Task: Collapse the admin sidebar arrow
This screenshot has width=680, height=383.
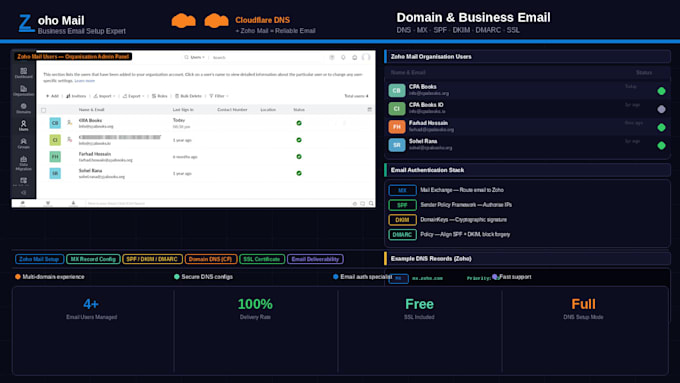Action: (23, 193)
